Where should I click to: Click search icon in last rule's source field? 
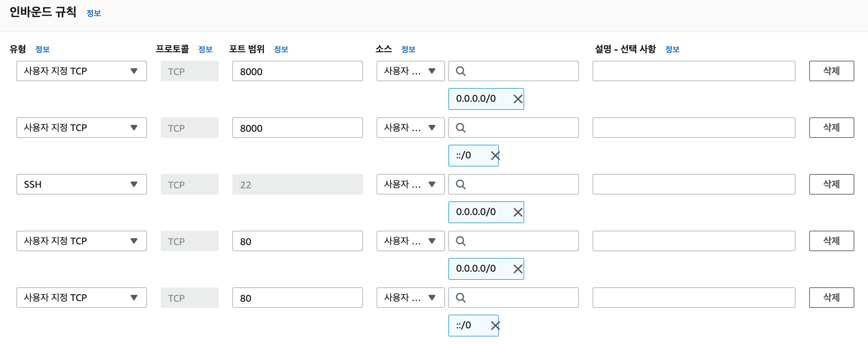tap(461, 298)
